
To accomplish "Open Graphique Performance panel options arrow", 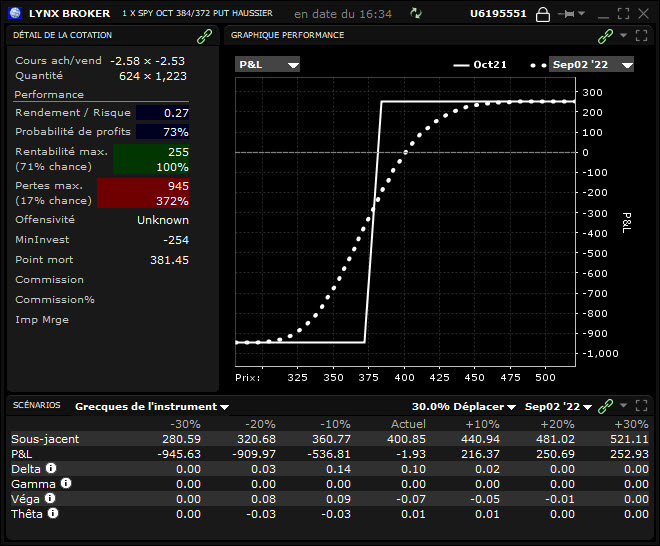I will coord(623,35).
